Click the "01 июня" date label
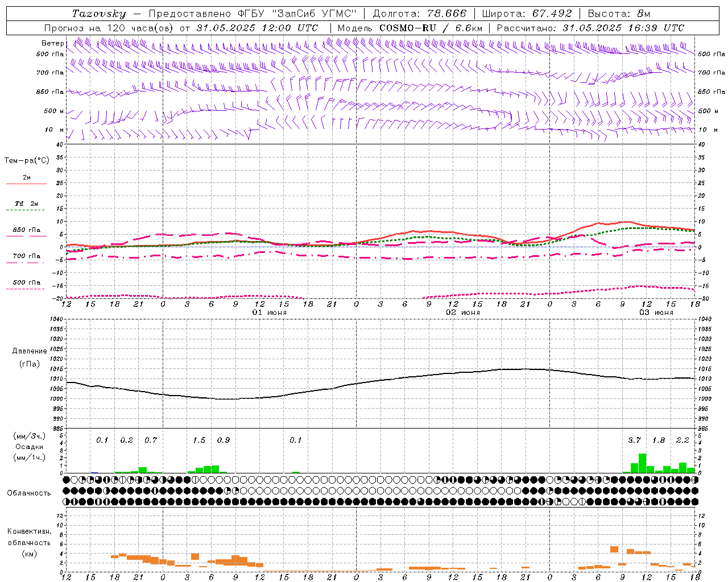Image resolution: width=728 pixels, height=582 pixels. (x=269, y=313)
